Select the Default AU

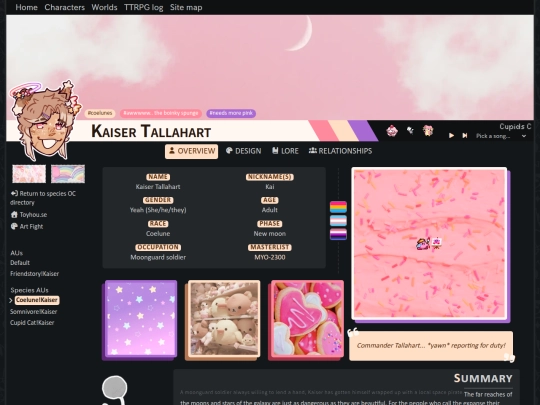click(20, 263)
